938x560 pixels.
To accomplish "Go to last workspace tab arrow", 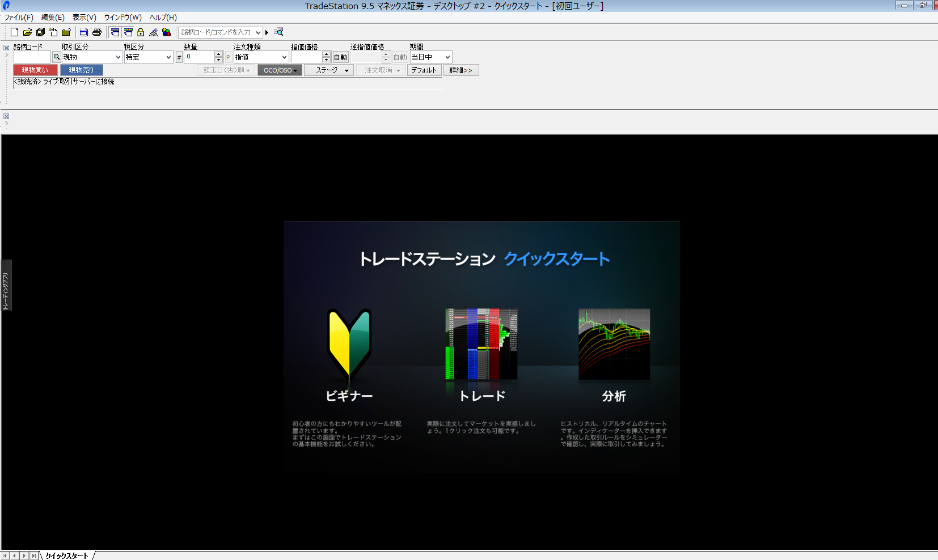I will click(33, 555).
